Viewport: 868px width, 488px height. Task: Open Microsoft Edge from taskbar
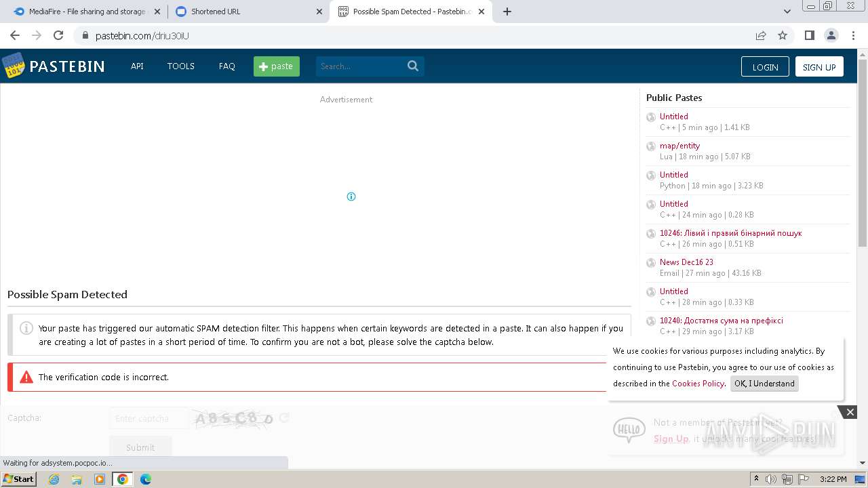(x=145, y=479)
